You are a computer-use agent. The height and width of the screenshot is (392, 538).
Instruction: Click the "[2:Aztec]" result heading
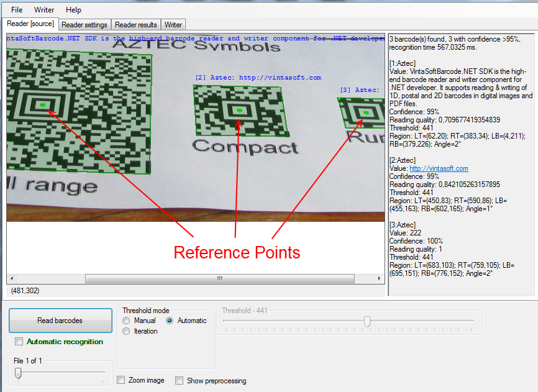tap(403, 160)
